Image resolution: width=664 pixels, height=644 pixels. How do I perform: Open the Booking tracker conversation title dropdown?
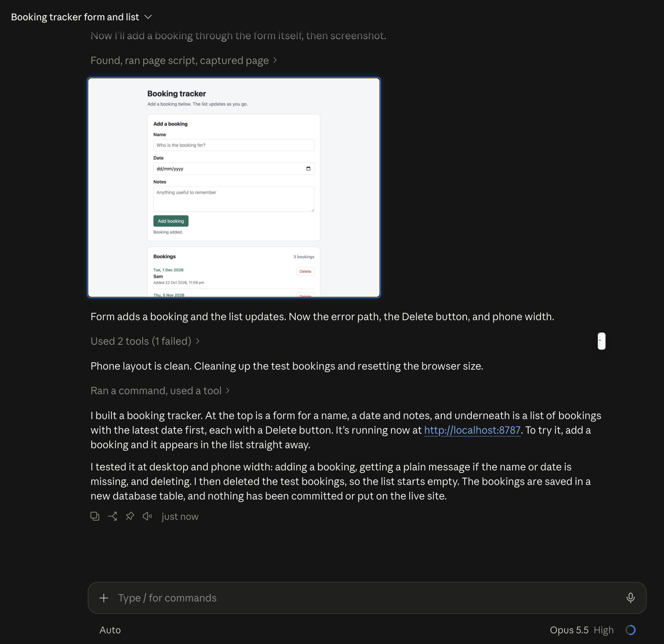pyautogui.click(x=81, y=17)
